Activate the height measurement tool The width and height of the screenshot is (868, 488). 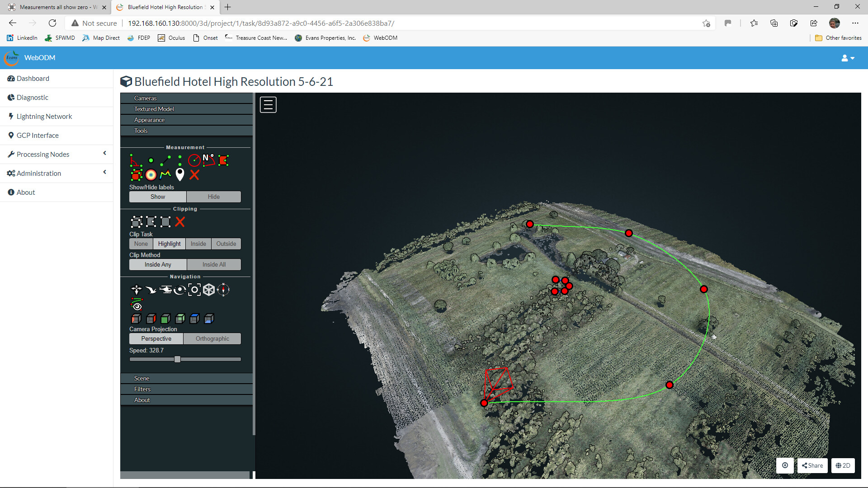pos(180,160)
